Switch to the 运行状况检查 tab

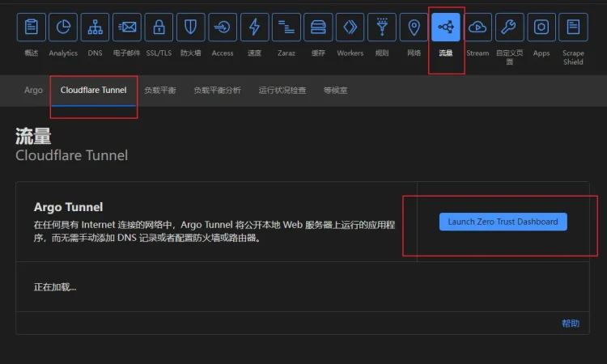pyautogui.click(x=282, y=90)
